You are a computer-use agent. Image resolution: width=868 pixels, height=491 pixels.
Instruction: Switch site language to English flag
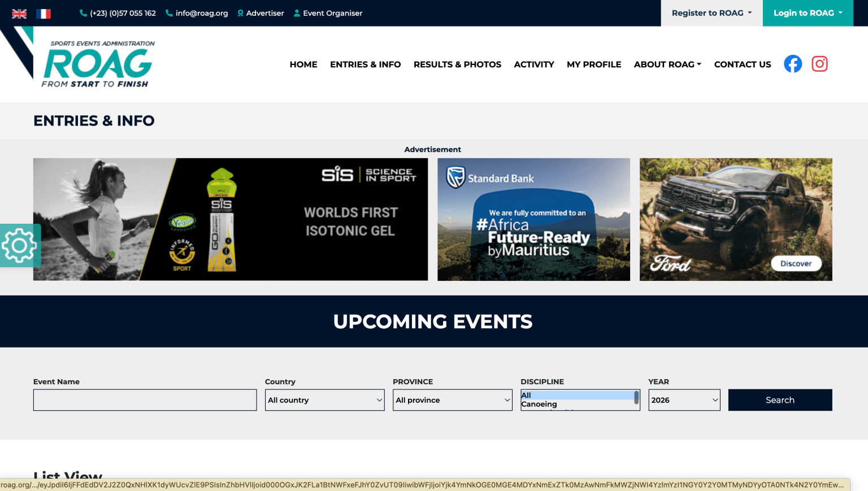pyautogui.click(x=19, y=14)
